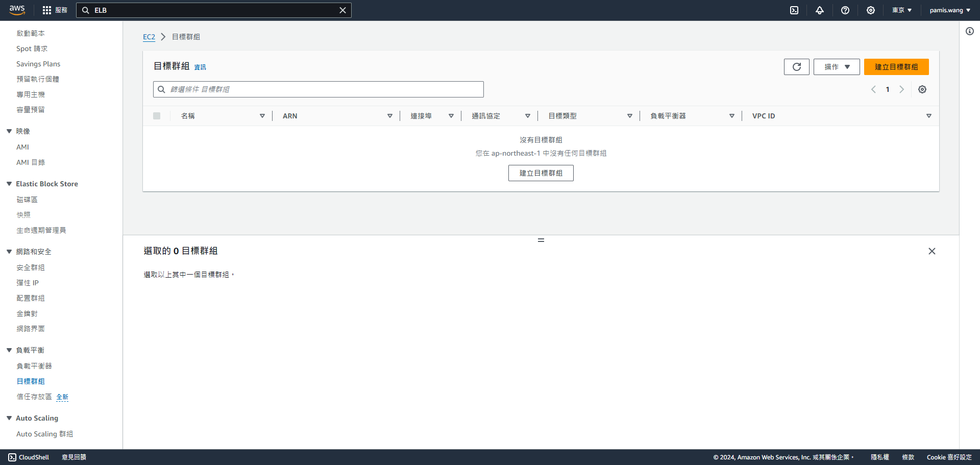Sort by 連接埠 column arrow
The width and height of the screenshot is (980, 465).
pos(451,116)
